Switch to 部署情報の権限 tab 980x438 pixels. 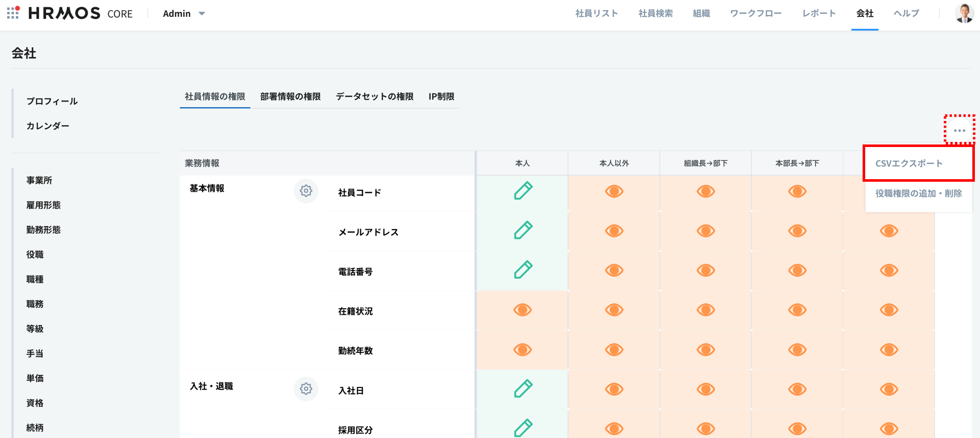[x=290, y=96]
